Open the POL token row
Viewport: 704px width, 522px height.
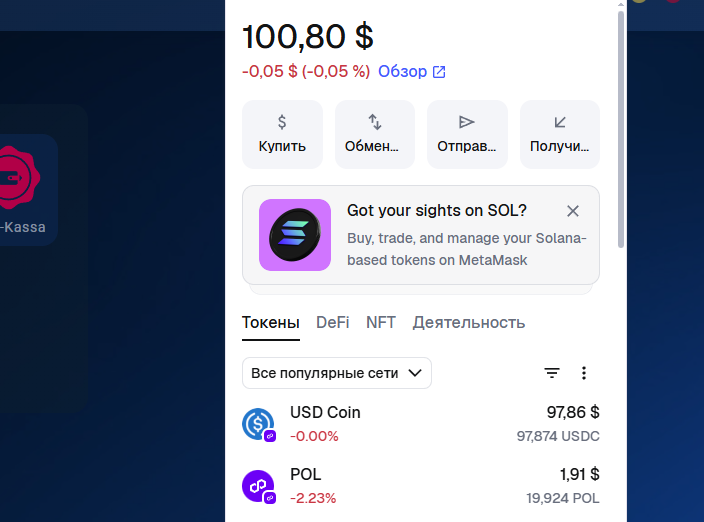[x=421, y=486]
